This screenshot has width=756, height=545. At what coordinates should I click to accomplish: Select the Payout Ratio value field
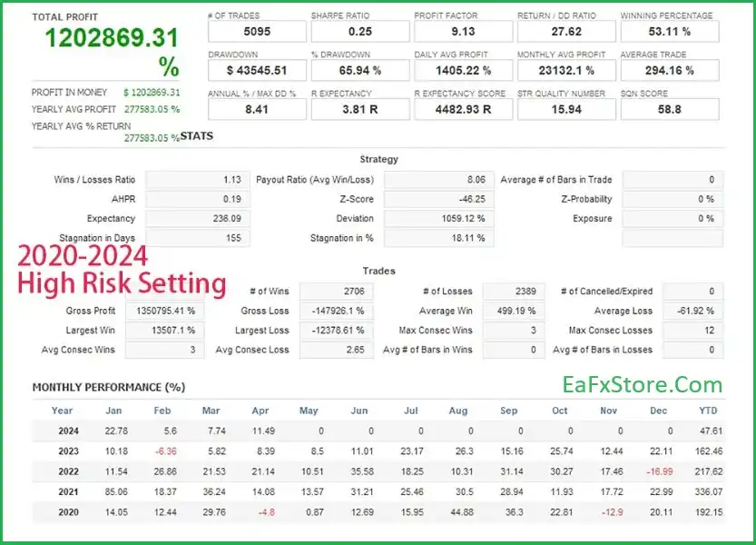coord(439,180)
